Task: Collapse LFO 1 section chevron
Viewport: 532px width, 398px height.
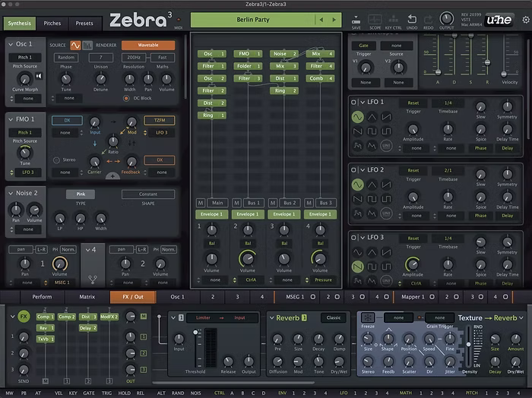Action: 363,102
